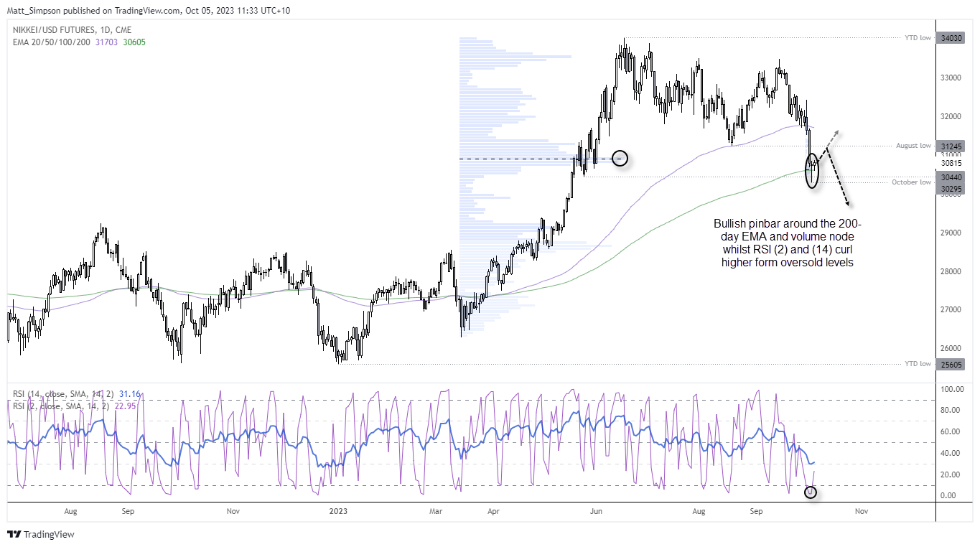The height and width of the screenshot is (547, 980).
Task: Select the RSI (2, close, SMA) indicator label
Action: pyautogui.click(x=61, y=406)
